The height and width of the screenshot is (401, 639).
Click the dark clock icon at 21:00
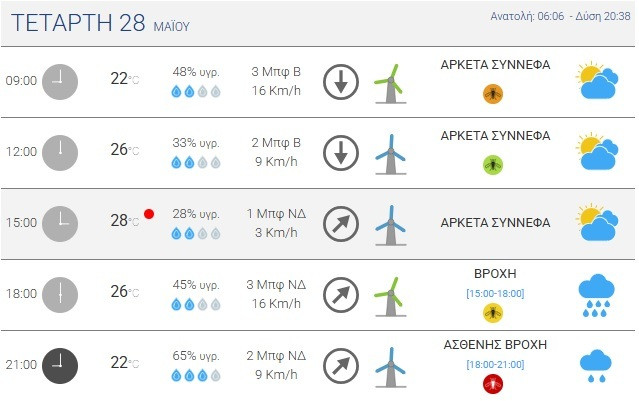60,365
